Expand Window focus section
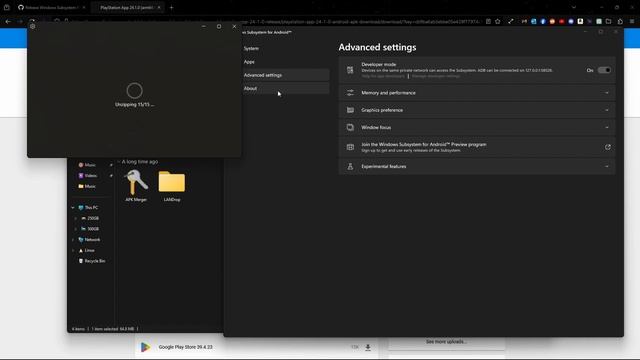 tap(477, 127)
